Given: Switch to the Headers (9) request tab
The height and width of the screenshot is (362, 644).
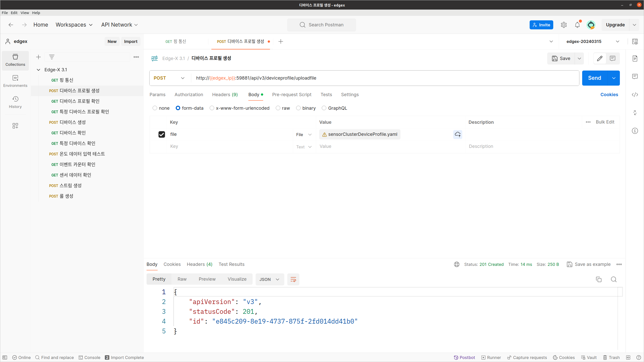Looking at the screenshot, I should 225,95.
